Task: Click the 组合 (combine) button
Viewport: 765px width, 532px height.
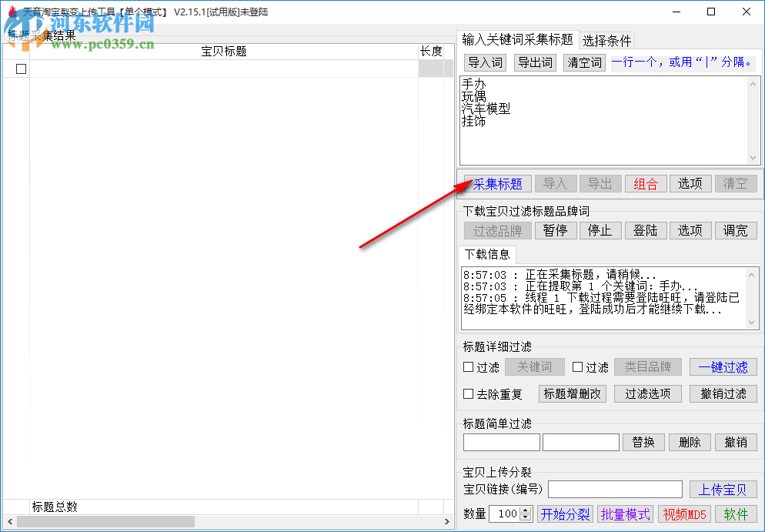Action: click(x=646, y=183)
